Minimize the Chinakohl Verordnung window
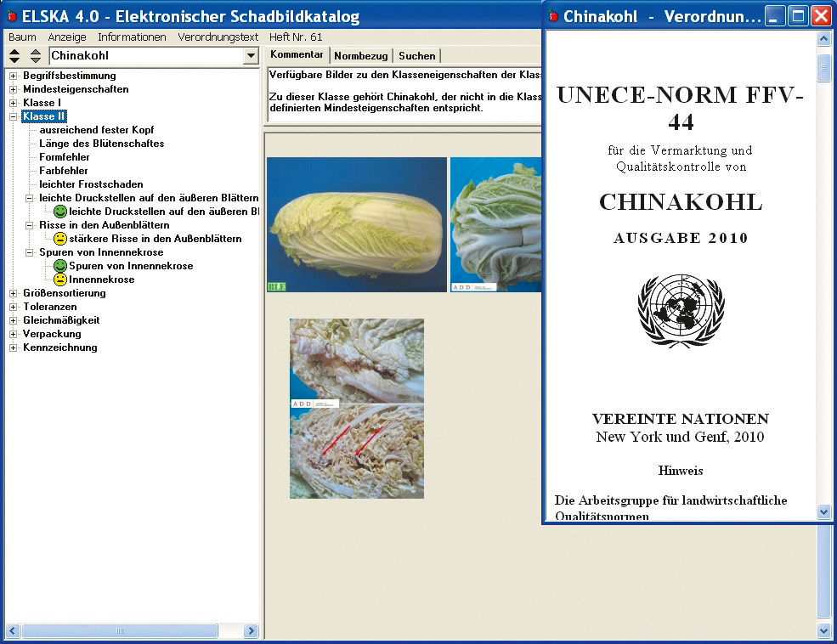This screenshot has width=837, height=644. tap(775, 16)
